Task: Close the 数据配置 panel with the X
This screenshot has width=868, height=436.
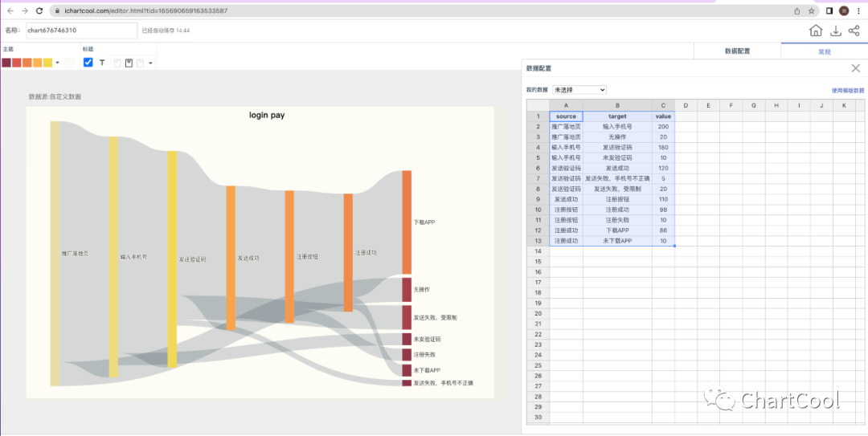Action: 855,69
